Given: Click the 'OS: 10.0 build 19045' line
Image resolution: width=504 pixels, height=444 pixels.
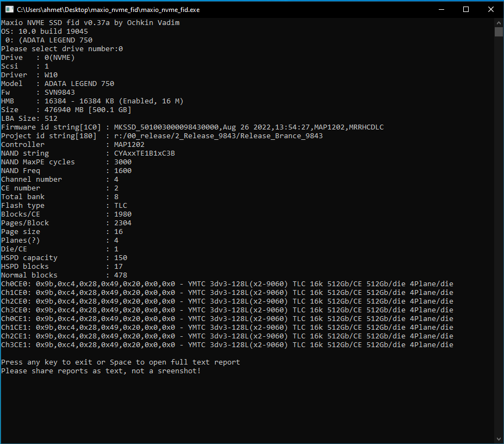Looking at the screenshot, I should coord(45,31).
